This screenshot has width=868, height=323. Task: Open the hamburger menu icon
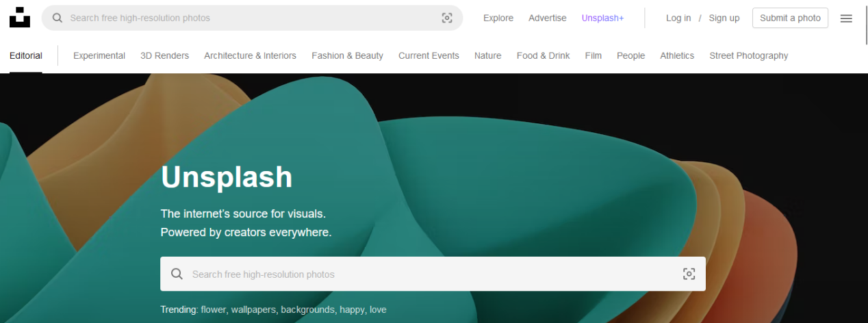tap(846, 18)
